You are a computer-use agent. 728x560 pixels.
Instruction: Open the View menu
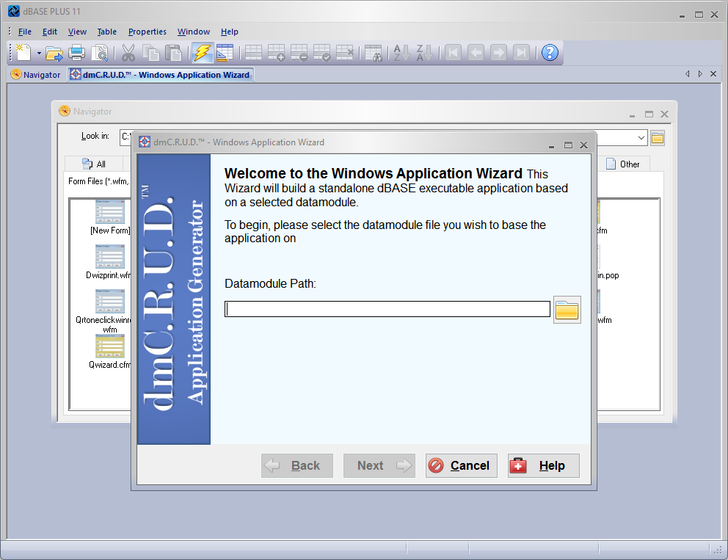coord(77,32)
